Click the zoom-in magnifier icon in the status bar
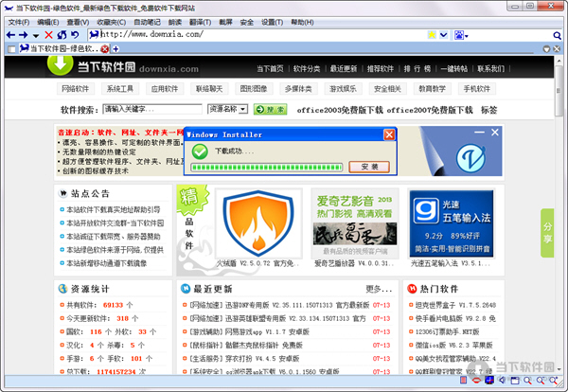The width and height of the screenshot is (568, 392). [x=553, y=381]
